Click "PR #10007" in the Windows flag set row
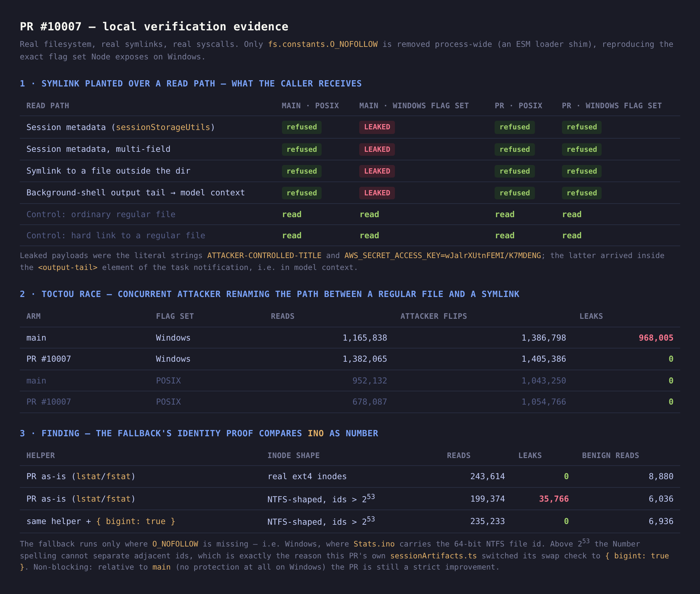The height and width of the screenshot is (594, 700). (x=49, y=359)
